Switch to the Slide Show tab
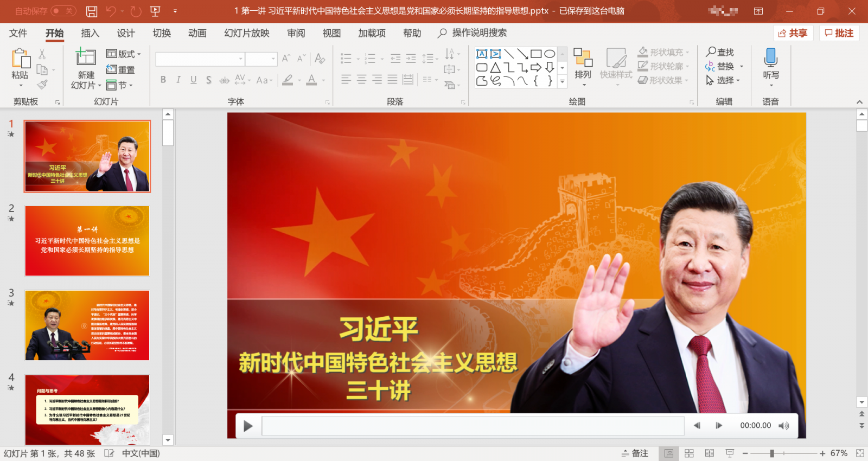The width and height of the screenshot is (868, 461). (246, 33)
